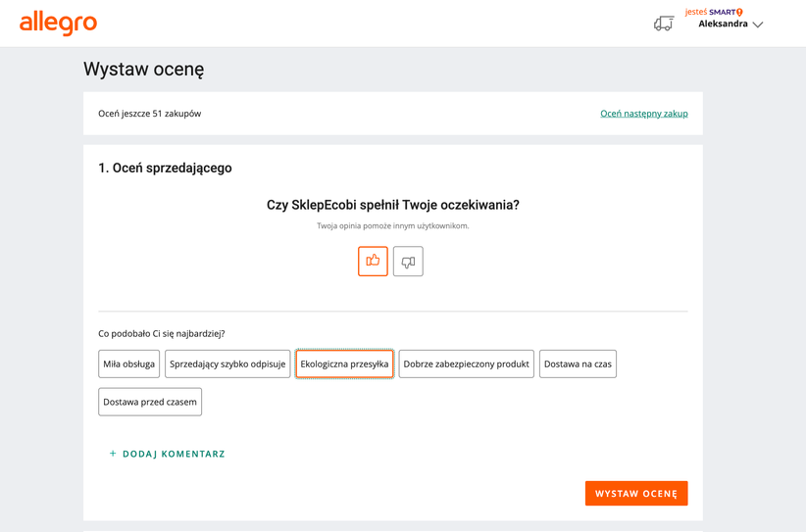Deselect the Ekologiczna przesyłka tag
The image size is (806, 532).
344,363
